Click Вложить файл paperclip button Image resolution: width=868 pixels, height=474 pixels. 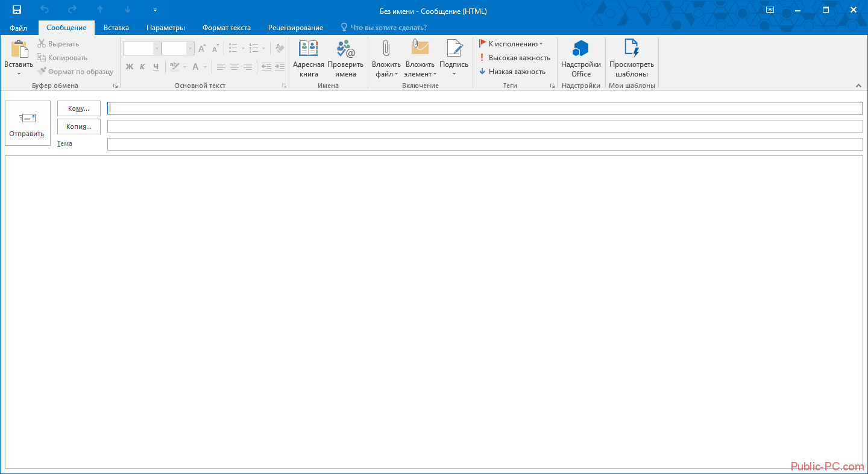pos(386,58)
